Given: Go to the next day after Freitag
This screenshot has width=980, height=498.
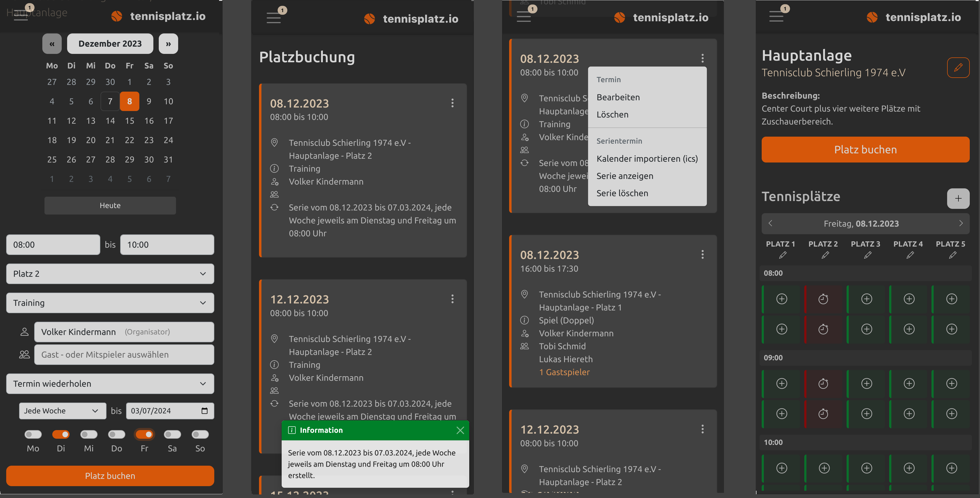Looking at the screenshot, I should tap(961, 223).
